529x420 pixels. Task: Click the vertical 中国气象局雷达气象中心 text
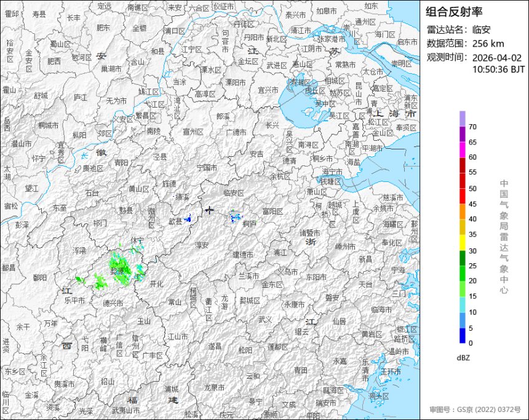click(504, 237)
